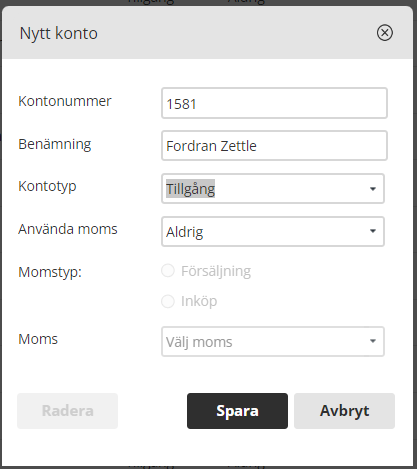Expand the Använda moms dropdown showing Aldrig
417x469 pixels.
click(x=273, y=232)
